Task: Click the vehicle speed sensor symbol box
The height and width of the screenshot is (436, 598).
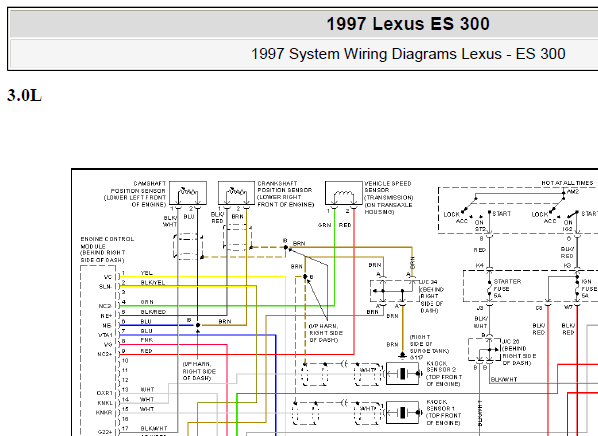Action: tap(344, 193)
